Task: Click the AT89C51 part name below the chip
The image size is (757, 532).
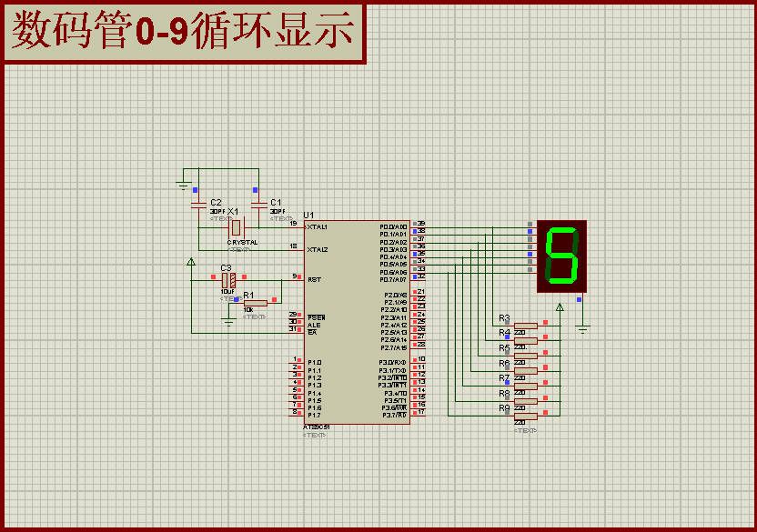Action: tap(317, 427)
